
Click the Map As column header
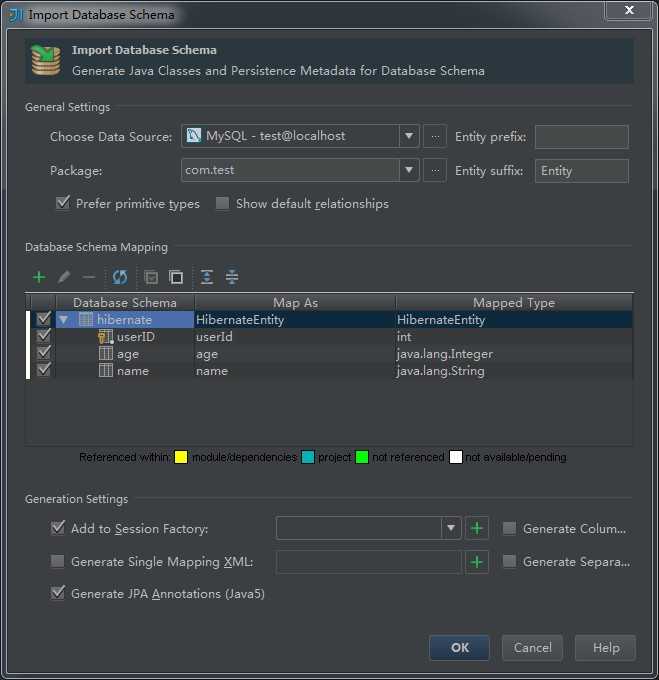[295, 302]
